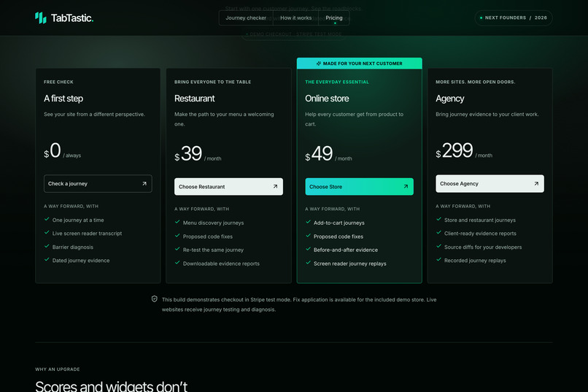This screenshot has height=392, width=588.
Task: Click checkmark next to Before-and-after evidence
Action: (309, 249)
